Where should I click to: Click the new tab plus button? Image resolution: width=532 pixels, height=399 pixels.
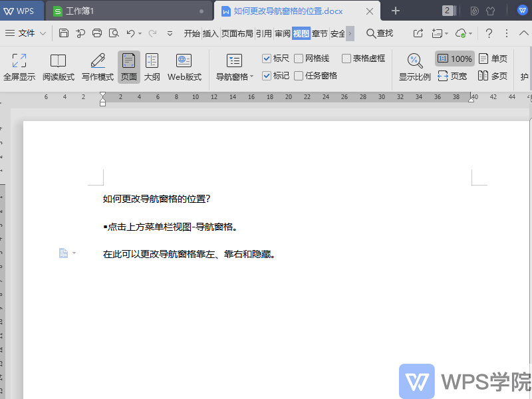[x=396, y=11]
